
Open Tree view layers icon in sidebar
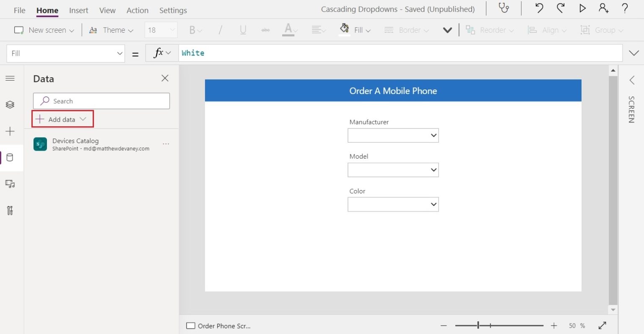[x=10, y=104]
